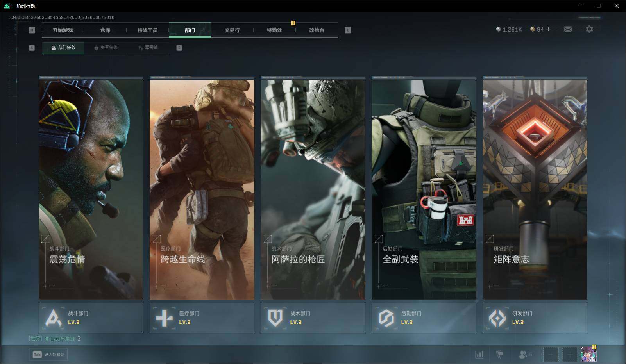Select the 部门任务 sub-tab
Screen dimensions: 626x364
(63, 48)
